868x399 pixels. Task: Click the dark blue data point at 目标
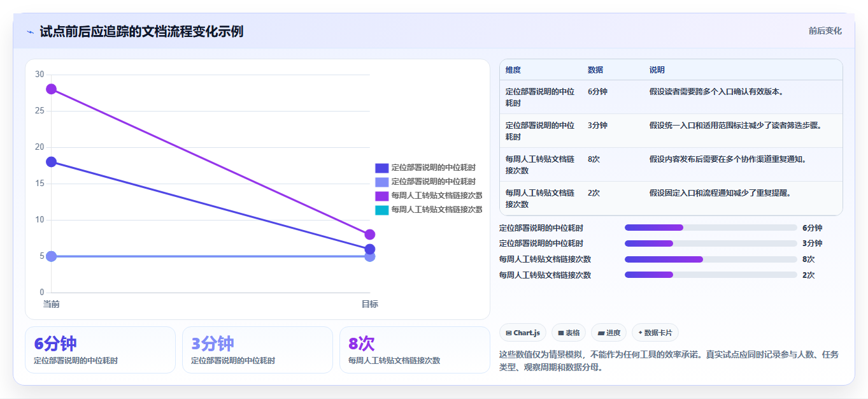click(370, 249)
